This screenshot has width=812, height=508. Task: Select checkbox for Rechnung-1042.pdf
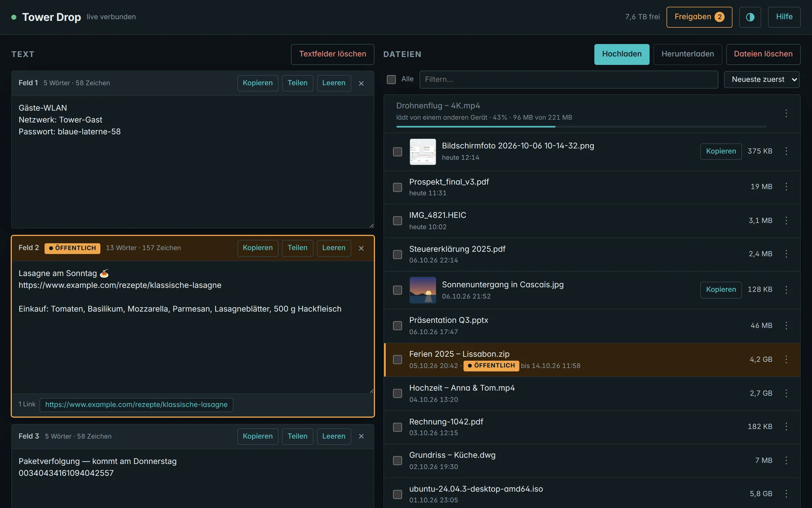397,427
